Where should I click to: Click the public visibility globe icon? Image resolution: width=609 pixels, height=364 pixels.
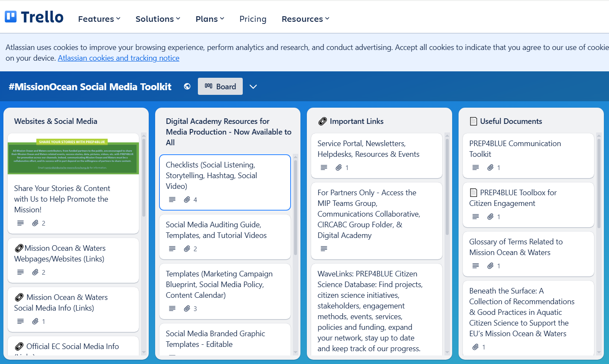[x=187, y=86]
